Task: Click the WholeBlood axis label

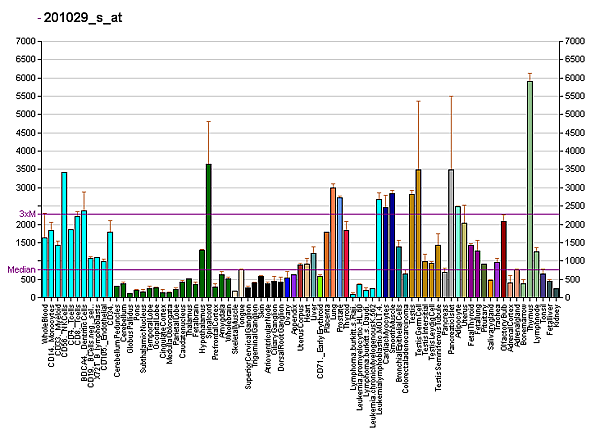Action: point(45,328)
